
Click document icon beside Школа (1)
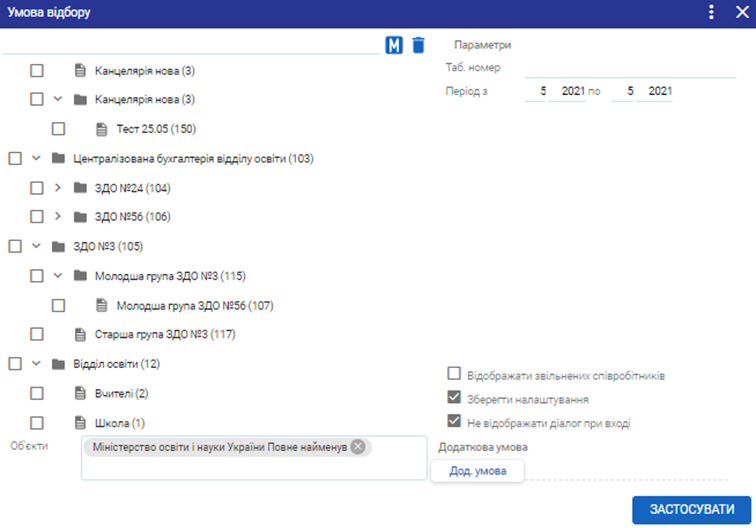[81, 423]
